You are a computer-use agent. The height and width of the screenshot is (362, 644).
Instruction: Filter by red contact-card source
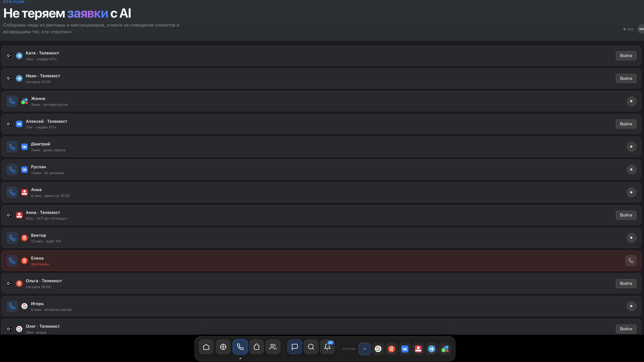pyautogui.click(x=418, y=349)
